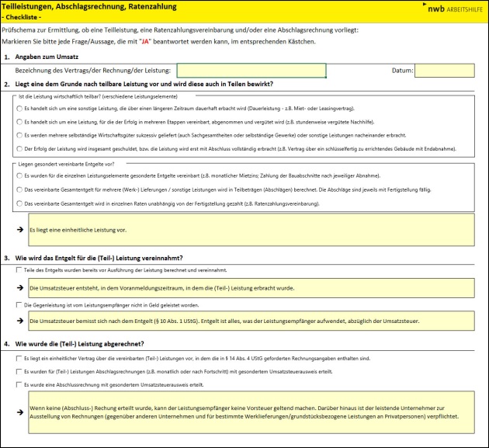Click arrow beside 'Die Umsatzsteuer entsteht' result
Image resolution: width=489 pixels, height=448 pixels.
tap(20, 287)
